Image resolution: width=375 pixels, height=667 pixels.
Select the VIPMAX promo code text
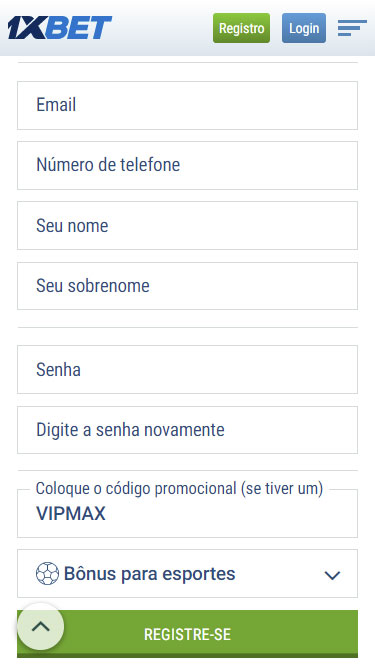[71, 514]
